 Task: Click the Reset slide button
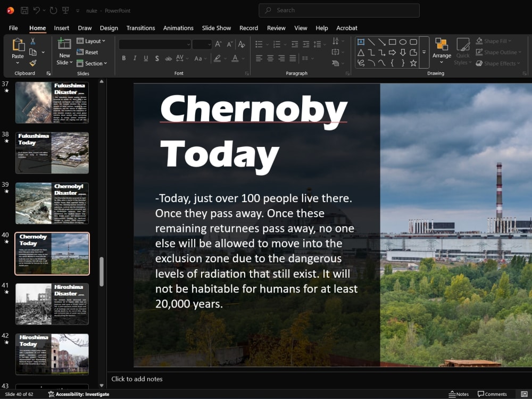pos(88,52)
